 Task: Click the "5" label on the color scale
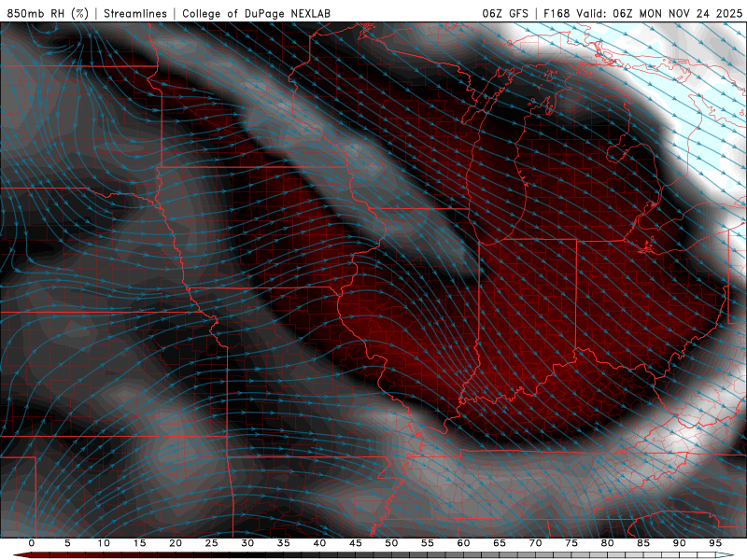67,543
